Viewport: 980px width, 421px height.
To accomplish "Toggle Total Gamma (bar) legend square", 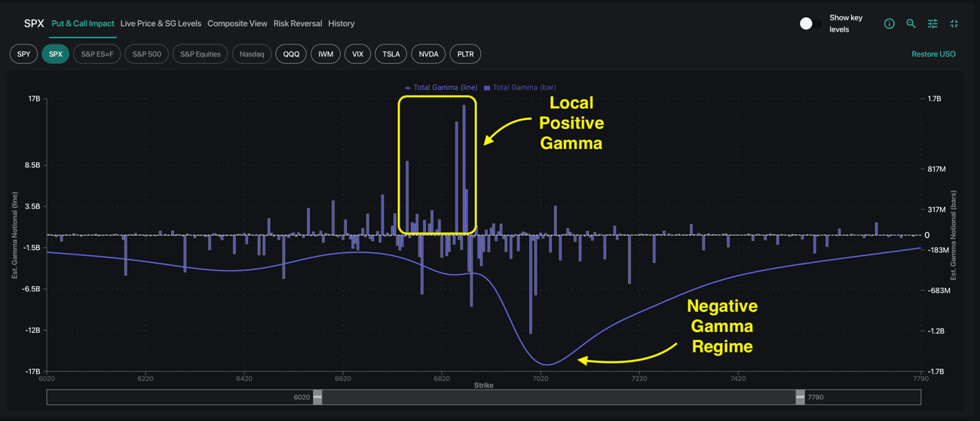I will pyautogui.click(x=487, y=88).
